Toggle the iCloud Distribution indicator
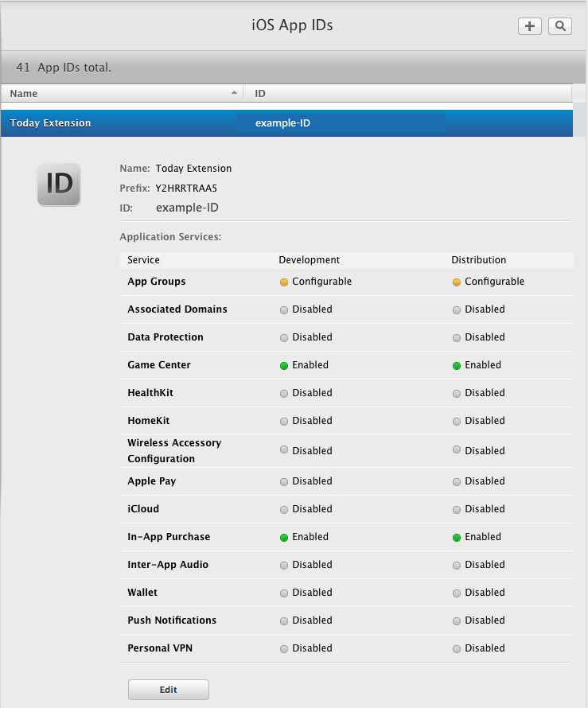 457,509
